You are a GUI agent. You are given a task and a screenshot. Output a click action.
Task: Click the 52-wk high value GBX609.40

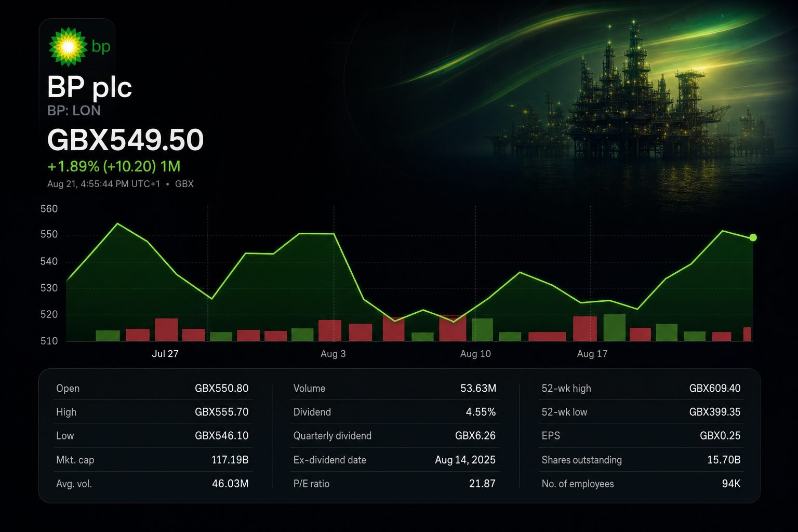pyautogui.click(x=715, y=388)
